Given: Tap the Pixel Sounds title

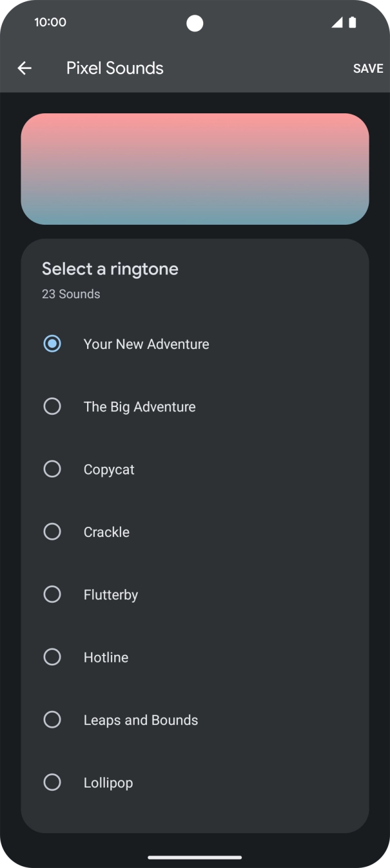Looking at the screenshot, I should click(x=115, y=68).
